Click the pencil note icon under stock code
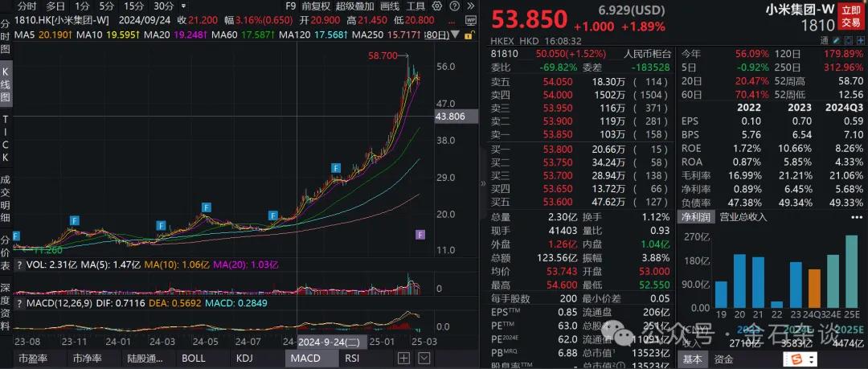The image size is (868, 369). pyautogui.click(x=835, y=40)
